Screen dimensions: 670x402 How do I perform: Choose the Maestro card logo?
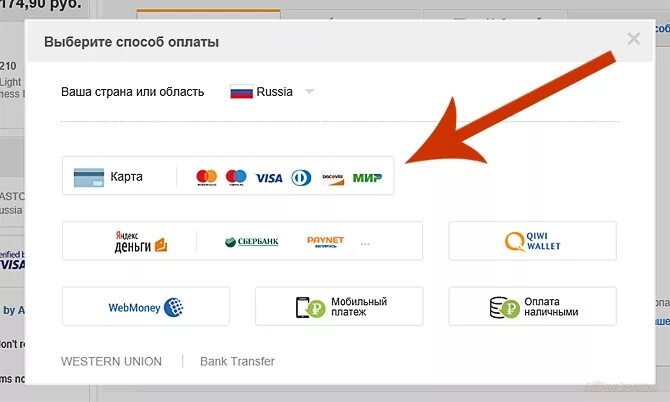point(236,177)
